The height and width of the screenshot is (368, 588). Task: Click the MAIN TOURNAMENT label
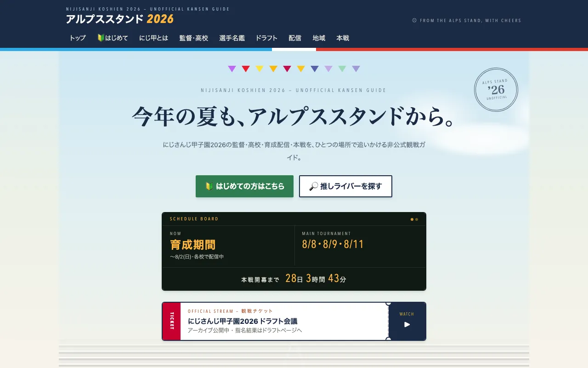(326, 234)
